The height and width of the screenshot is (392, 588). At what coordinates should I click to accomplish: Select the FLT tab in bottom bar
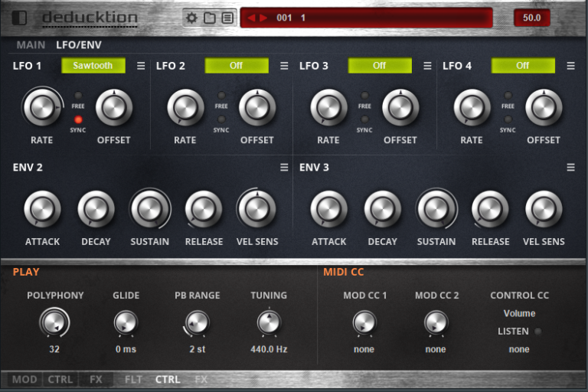(x=133, y=379)
